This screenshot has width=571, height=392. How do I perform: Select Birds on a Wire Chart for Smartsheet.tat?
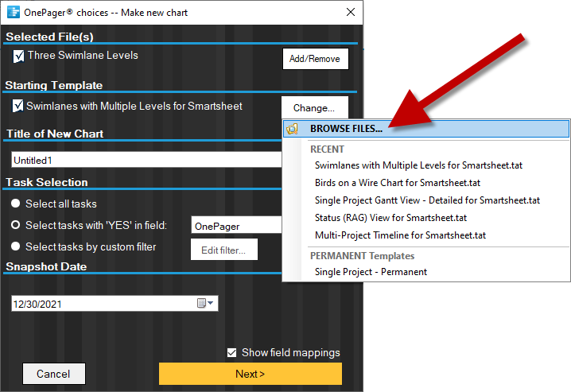coord(398,183)
